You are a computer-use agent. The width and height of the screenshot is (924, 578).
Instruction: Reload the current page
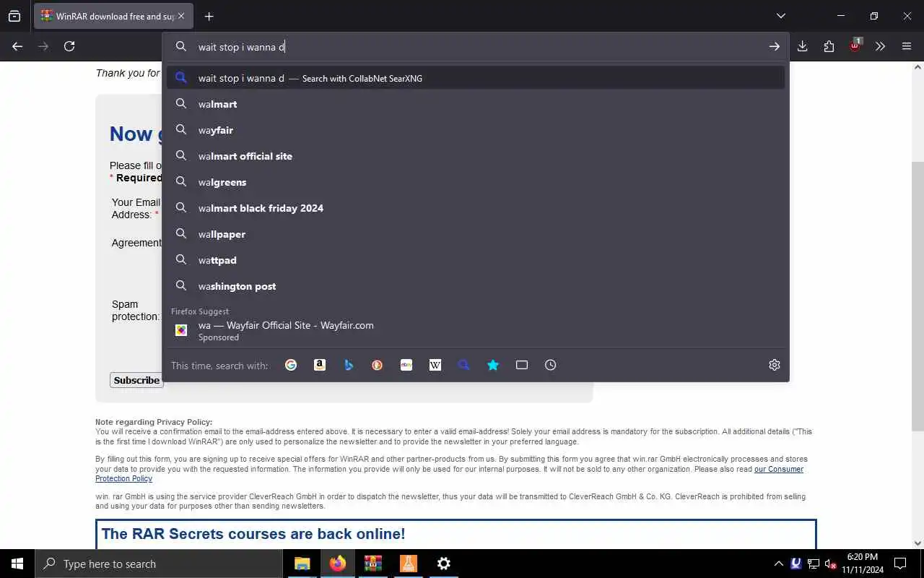69,46
